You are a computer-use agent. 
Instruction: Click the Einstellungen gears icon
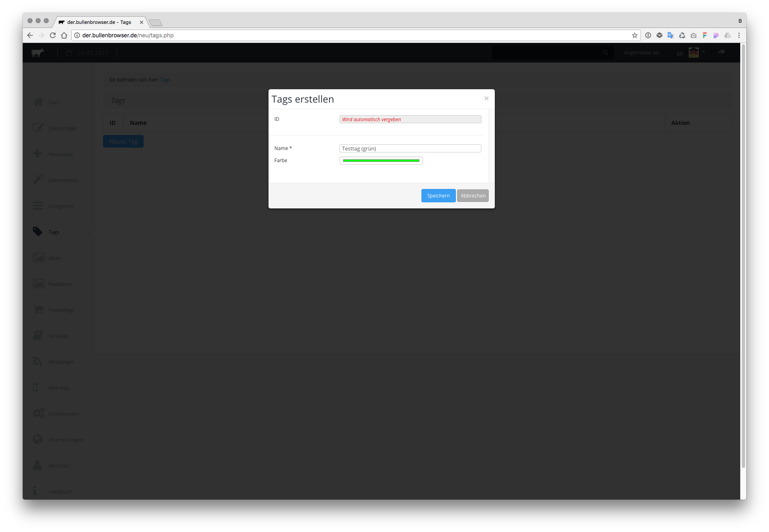pyautogui.click(x=39, y=413)
